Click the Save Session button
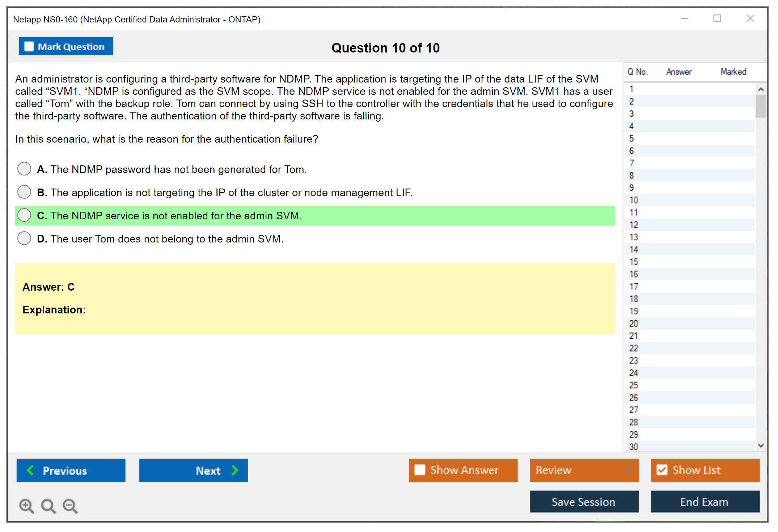This screenshot has height=532, width=778. tap(584, 502)
